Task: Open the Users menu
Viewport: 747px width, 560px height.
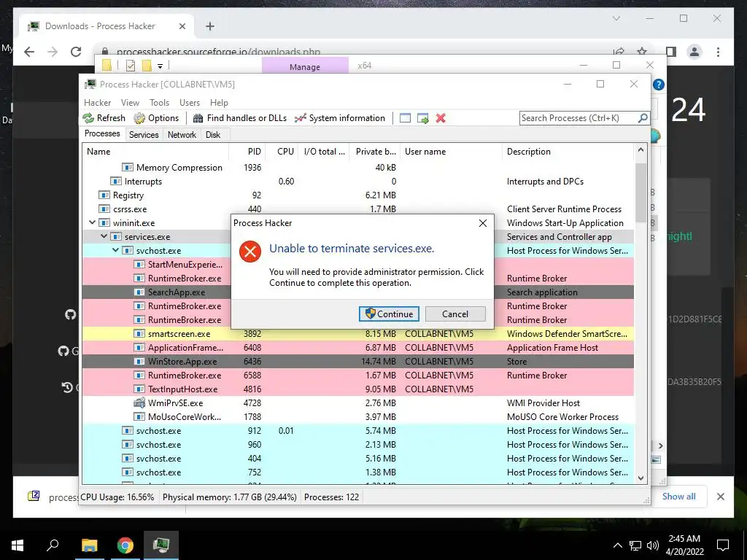Action: (x=190, y=103)
